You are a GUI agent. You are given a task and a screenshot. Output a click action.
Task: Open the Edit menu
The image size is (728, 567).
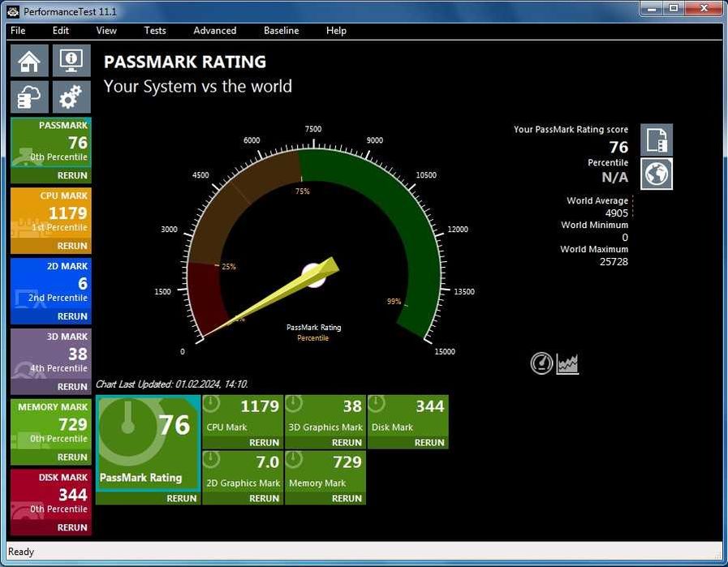point(60,31)
